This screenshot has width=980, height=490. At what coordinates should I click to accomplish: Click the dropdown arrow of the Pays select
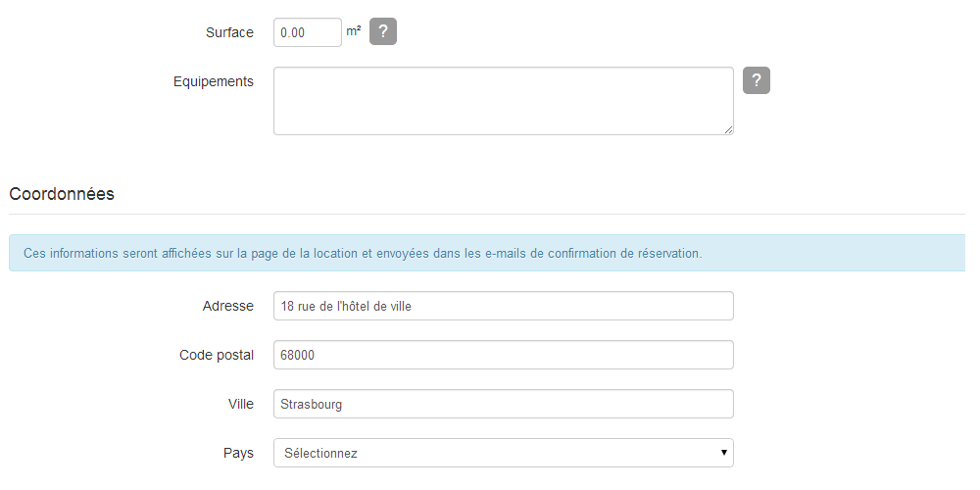pos(724,453)
